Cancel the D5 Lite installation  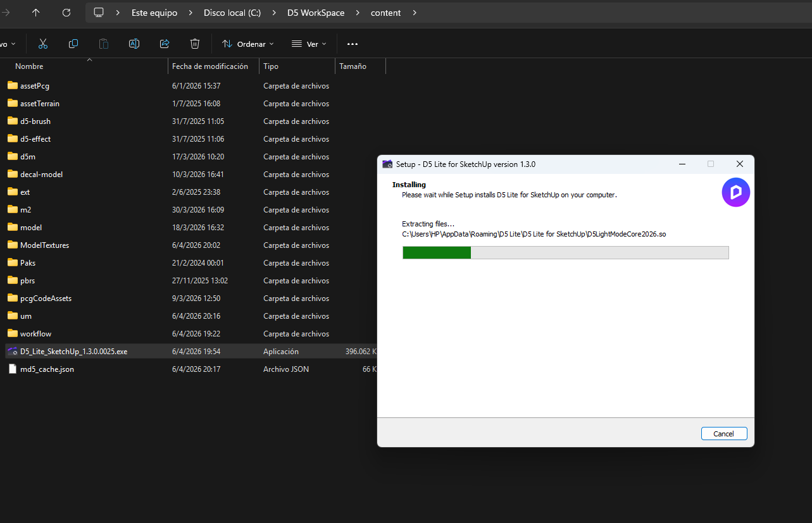click(x=723, y=434)
